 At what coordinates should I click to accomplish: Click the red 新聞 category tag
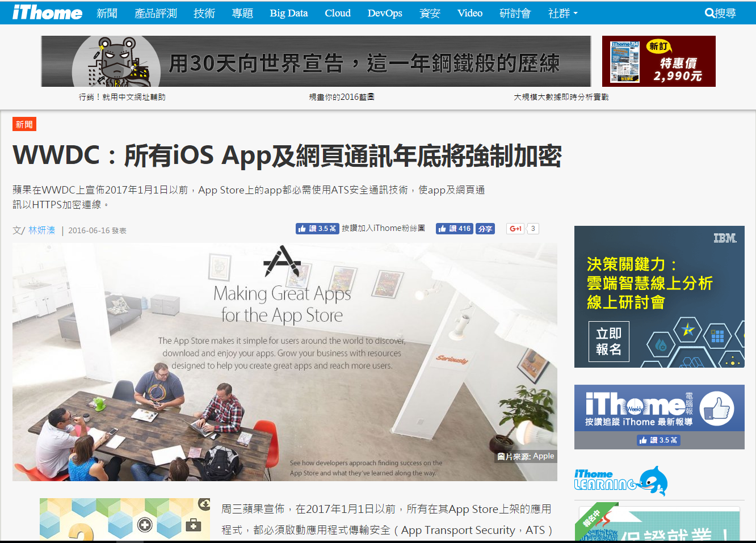[24, 124]
